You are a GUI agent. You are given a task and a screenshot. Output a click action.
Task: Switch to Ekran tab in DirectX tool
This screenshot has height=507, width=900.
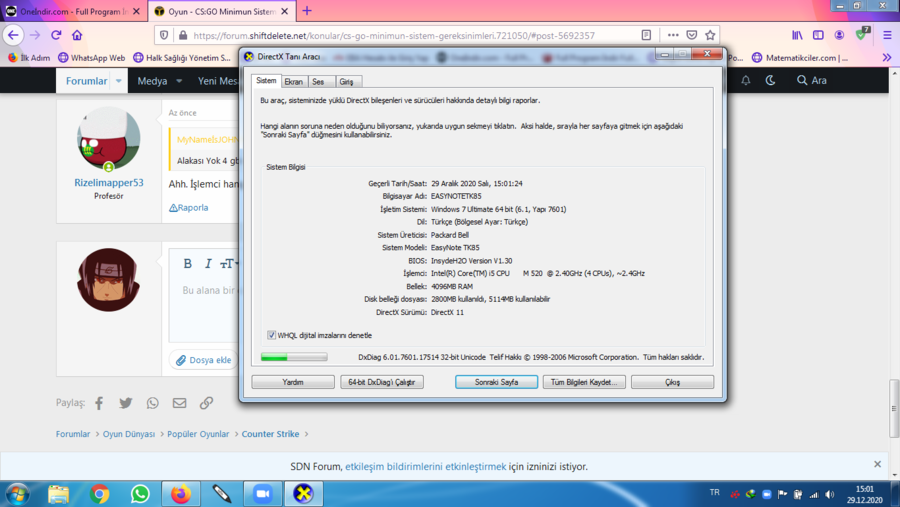(293, 82)
